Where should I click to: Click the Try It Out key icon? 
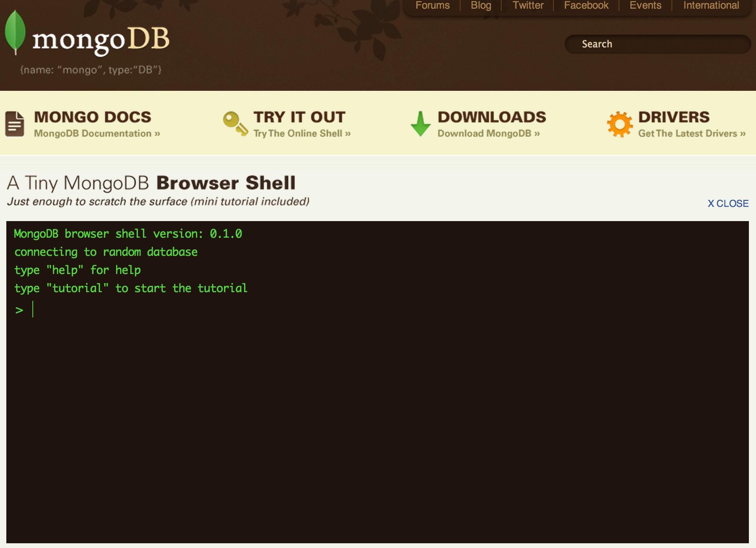235,124
